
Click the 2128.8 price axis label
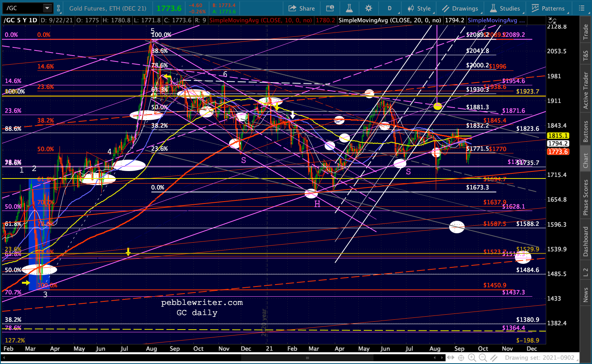click(557, 27)
